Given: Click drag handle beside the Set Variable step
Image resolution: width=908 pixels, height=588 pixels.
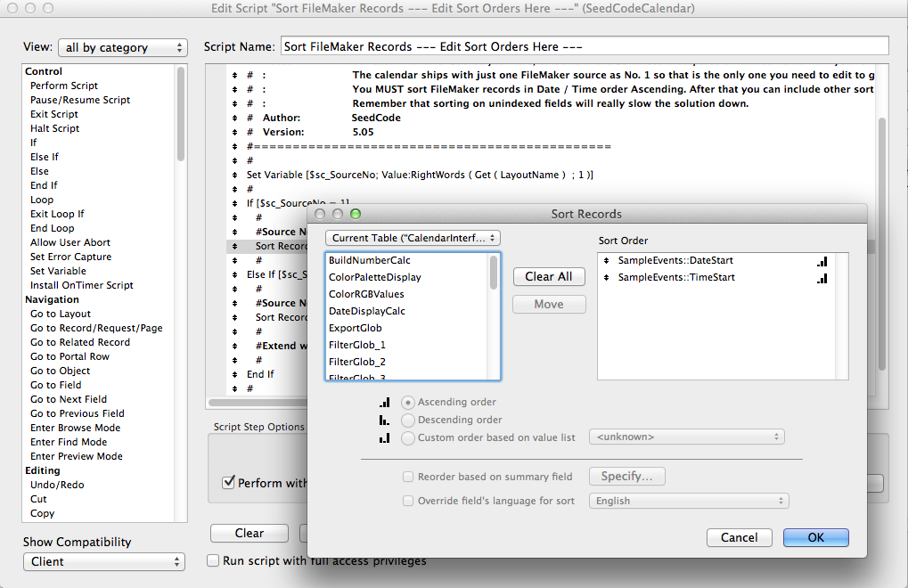Looking at the screenshot, I should click(234, 175).
